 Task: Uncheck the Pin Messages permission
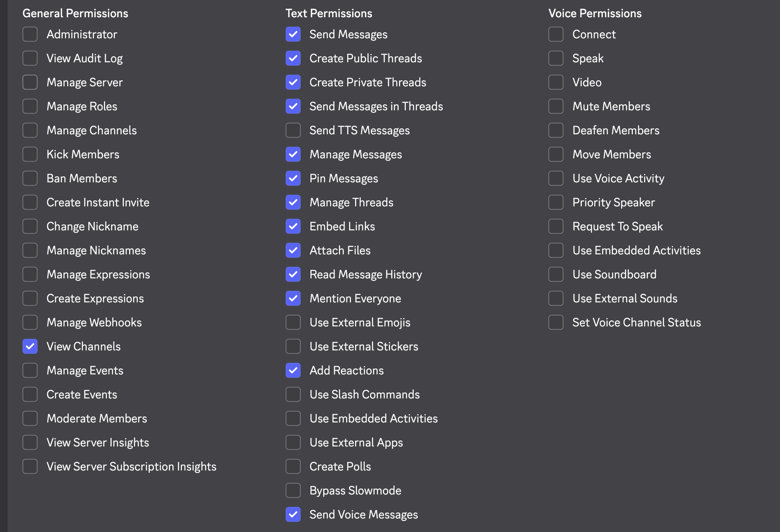293,178
